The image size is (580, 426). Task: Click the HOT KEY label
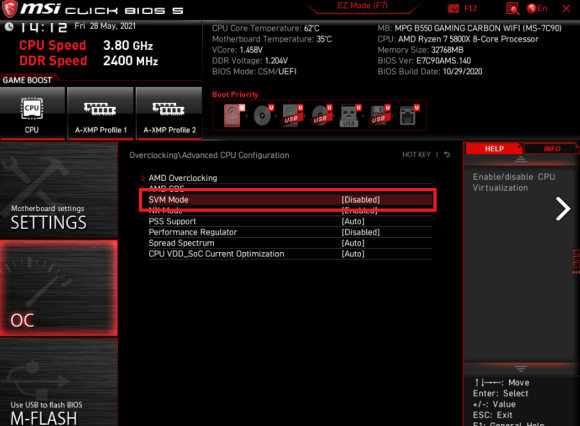coord(416,155)
